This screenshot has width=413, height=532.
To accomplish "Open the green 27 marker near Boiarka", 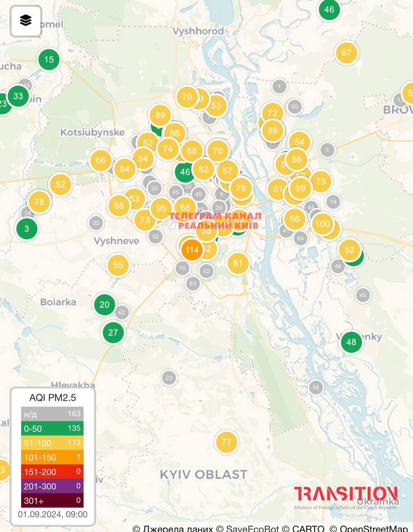I will [x=113, y=332].
